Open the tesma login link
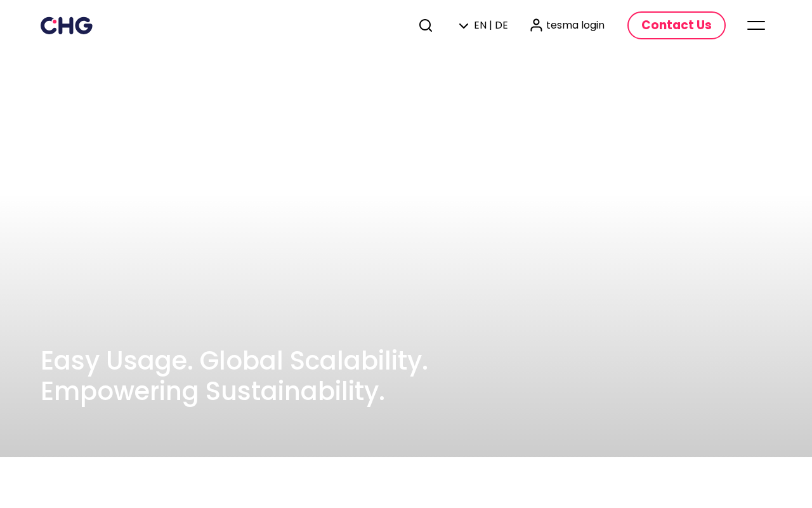812x508 pixels. (567, 25)
